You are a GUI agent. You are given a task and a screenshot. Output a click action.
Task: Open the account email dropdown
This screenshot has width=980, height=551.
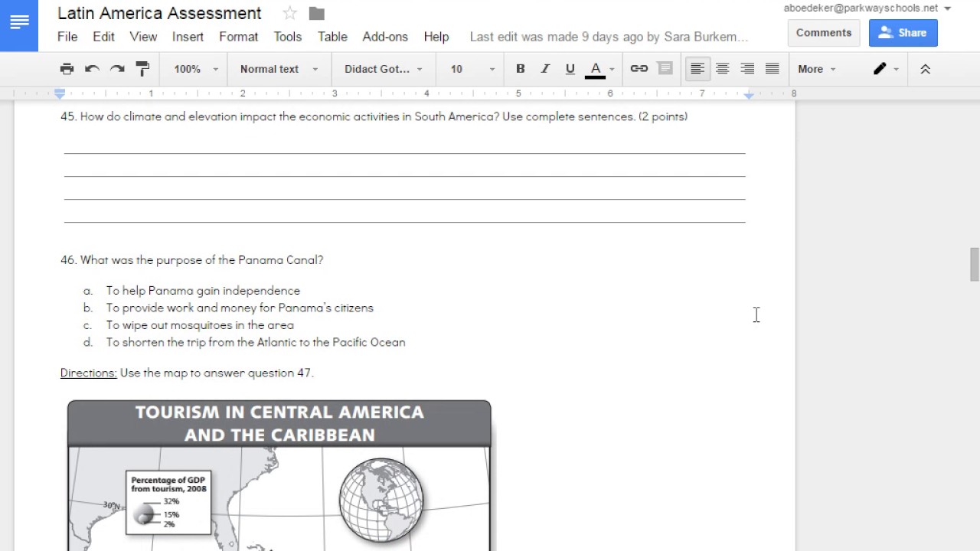(x=867, y=8)
